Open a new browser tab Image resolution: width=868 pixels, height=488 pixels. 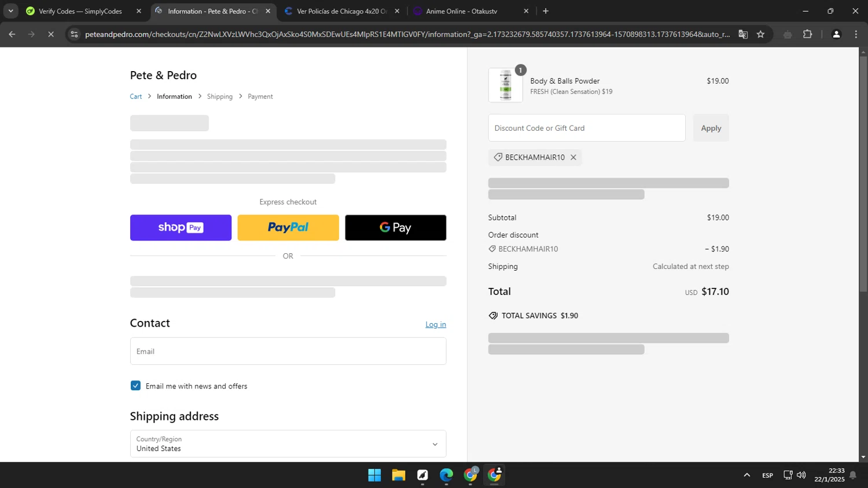point(546,11)
